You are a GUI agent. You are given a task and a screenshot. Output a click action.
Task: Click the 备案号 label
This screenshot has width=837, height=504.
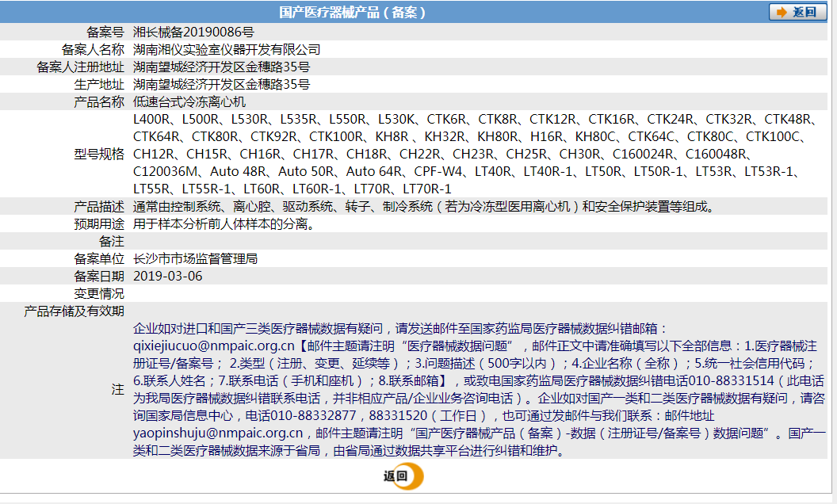click(105, 32)
